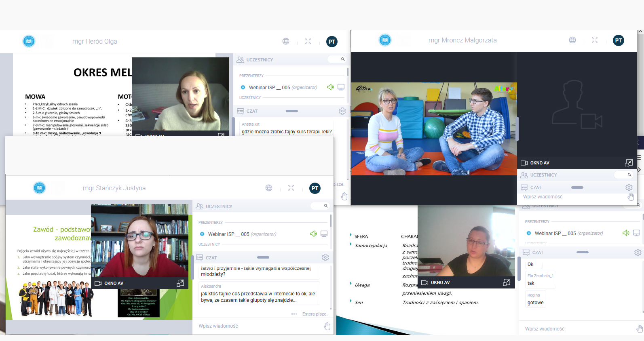Click OKNO AV label in bottom-right webinar

click(440, 282)
